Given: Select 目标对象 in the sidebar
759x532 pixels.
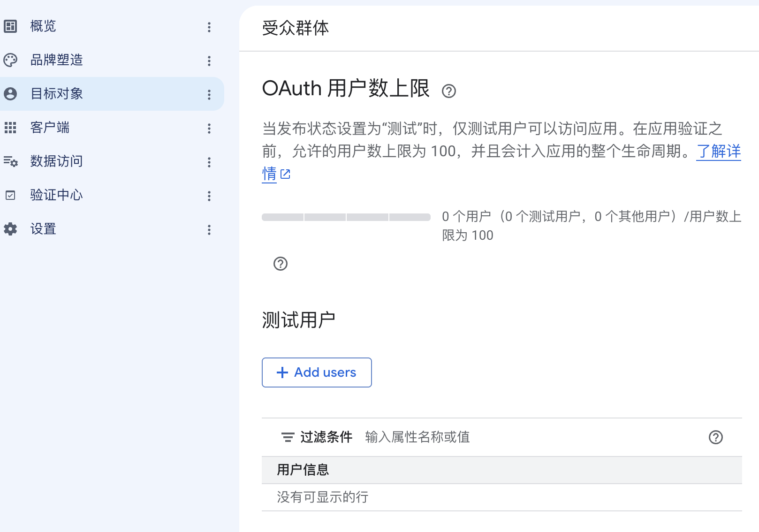Looking at the screenshot, I should click(x=112, y=94).
